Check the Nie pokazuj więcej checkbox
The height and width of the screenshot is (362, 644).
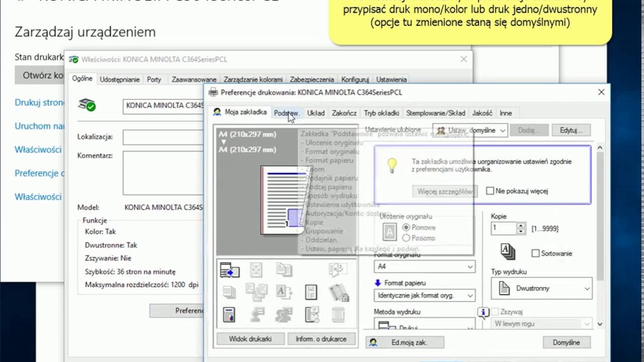point(490,191)
